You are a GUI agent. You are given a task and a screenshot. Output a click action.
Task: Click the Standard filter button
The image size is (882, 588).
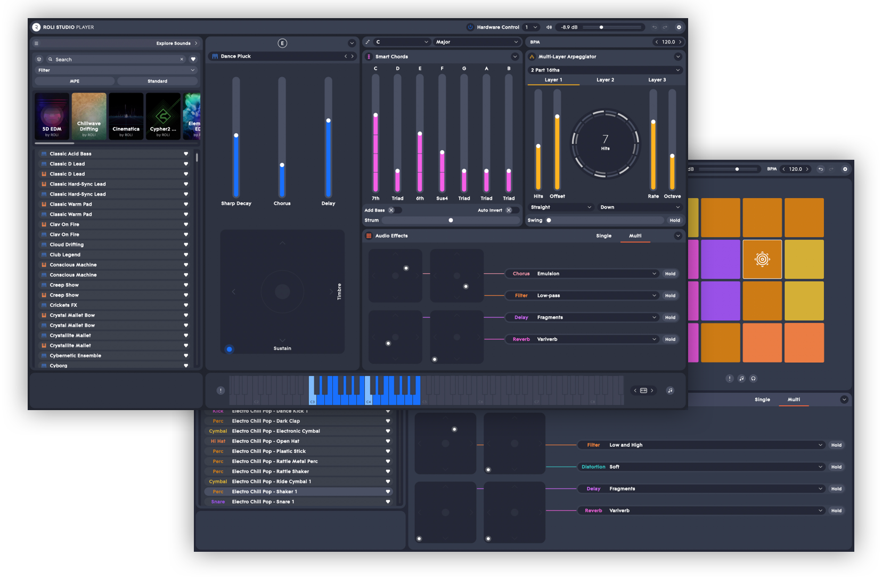point(157,81)
